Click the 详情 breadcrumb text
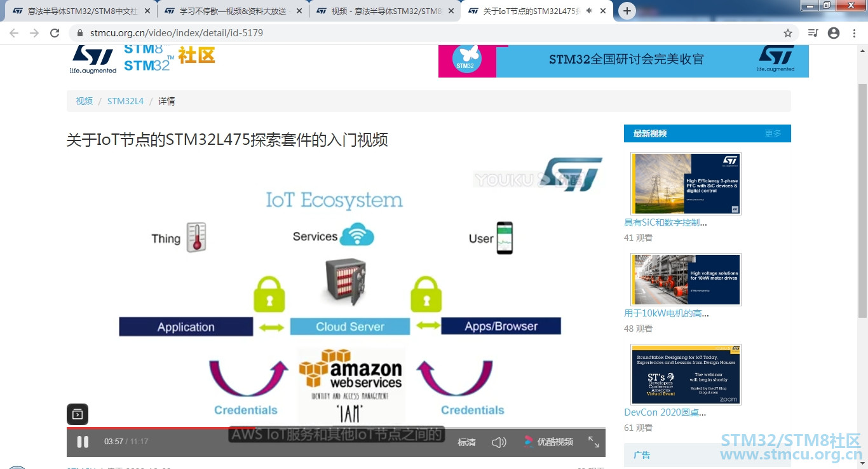Screen dimensions: 868x469 click(x=166, y=101)
